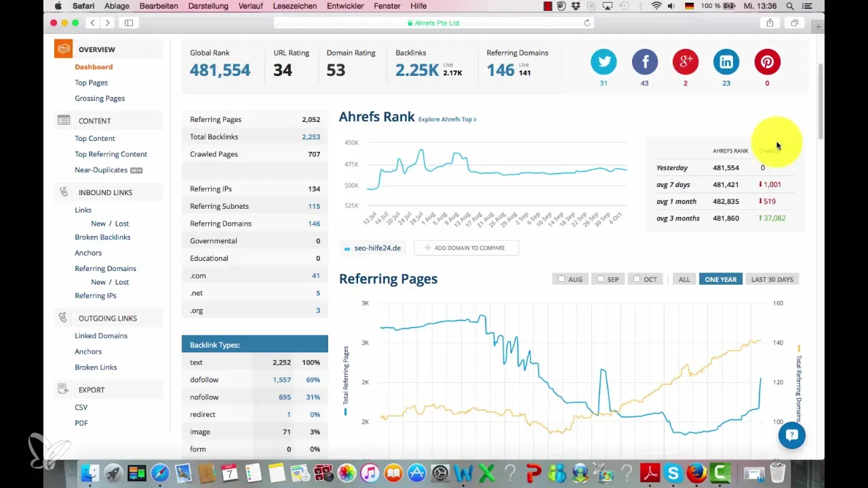Click the Pinterest share icon

(x=767, y=62)
